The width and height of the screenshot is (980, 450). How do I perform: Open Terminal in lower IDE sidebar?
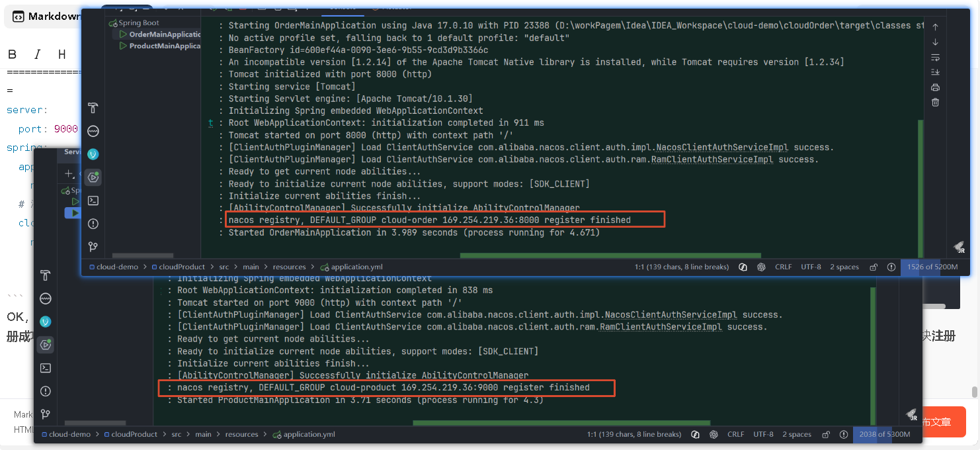click(45, 368)
